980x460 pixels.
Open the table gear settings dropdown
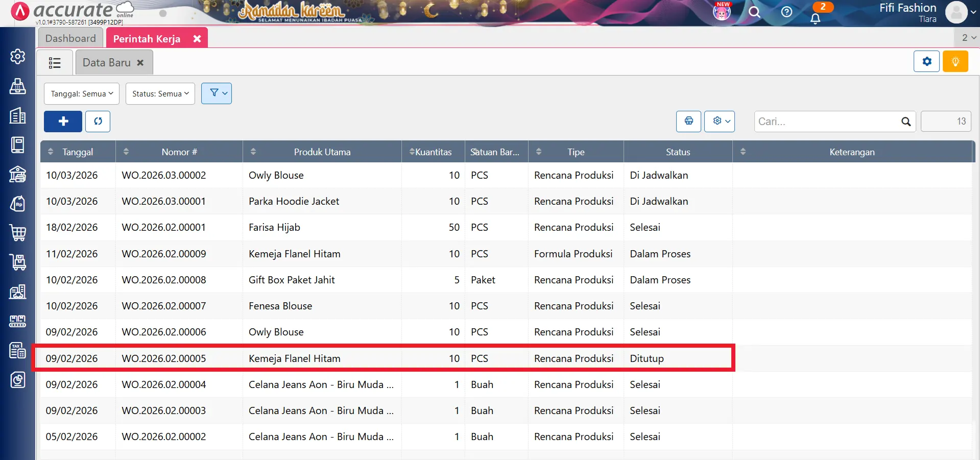point(719,122)
